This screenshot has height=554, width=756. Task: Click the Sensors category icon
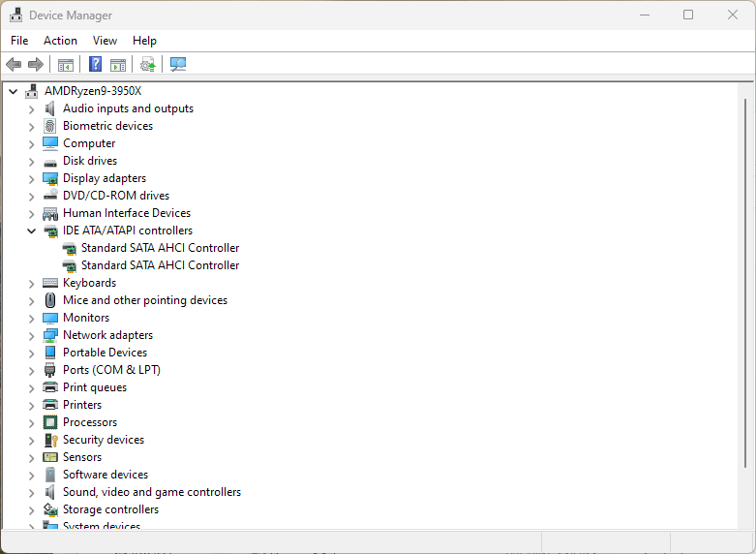pyautogui.click(x=50, y=457)
